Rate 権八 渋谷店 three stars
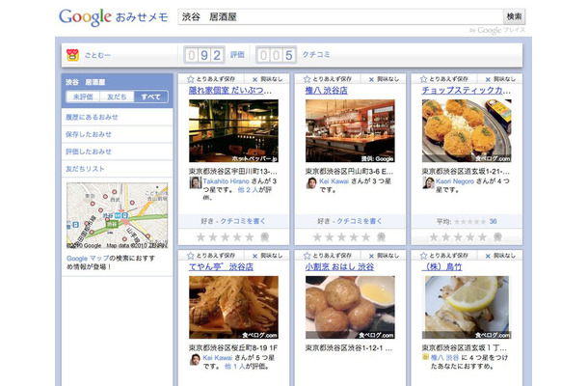The width and height of the screenshot is (588, 386). (341, 237)
